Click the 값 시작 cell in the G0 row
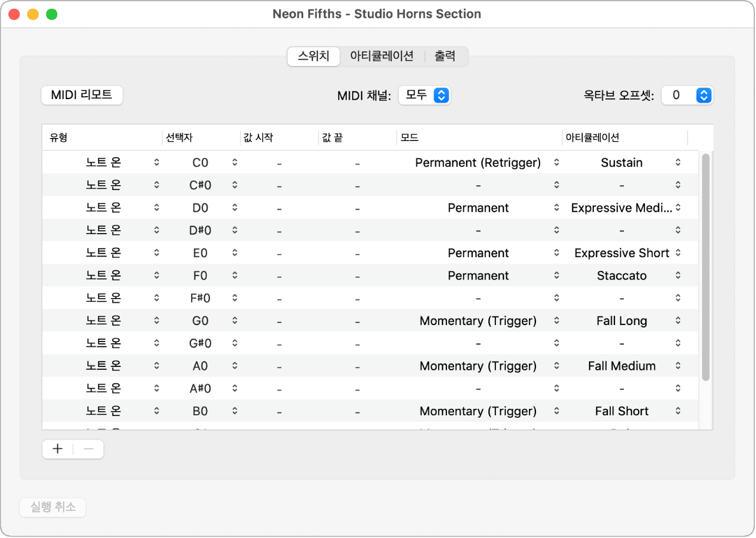Screen dimensions: 756x538 279,321
